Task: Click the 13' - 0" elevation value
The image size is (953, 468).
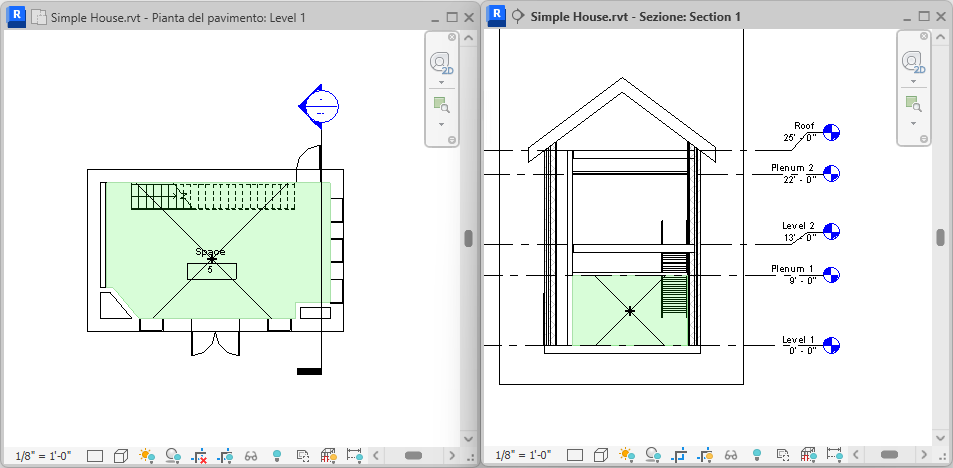Action: [799, 238]
